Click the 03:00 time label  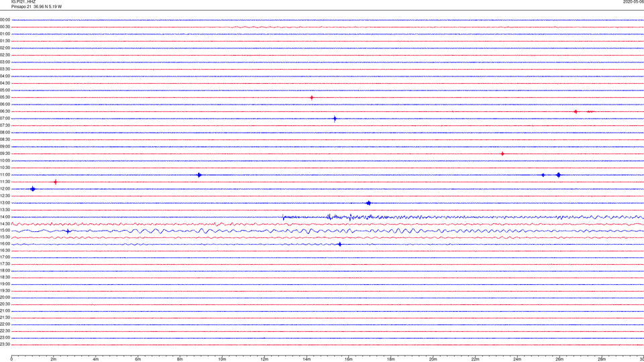point(5,62)
